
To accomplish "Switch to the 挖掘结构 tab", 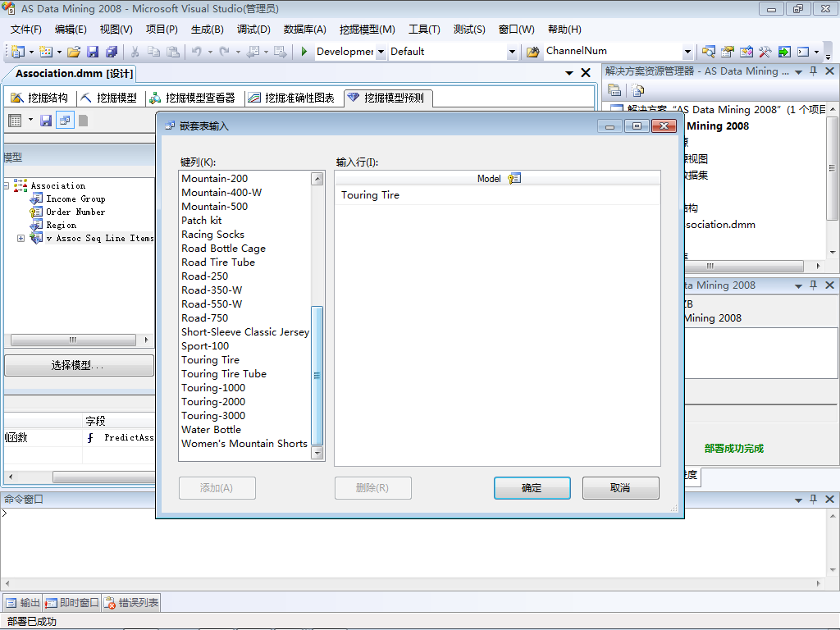I will [39, 98].
